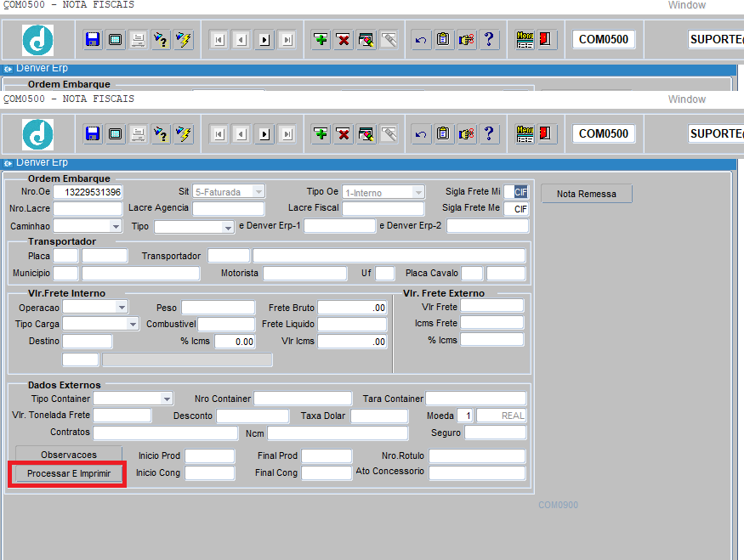The height and width of the screenshot is (560, 744).
Task: Open the Tipo Oe dropdown showing 1-Interno
Action: (x=418, y=193)
